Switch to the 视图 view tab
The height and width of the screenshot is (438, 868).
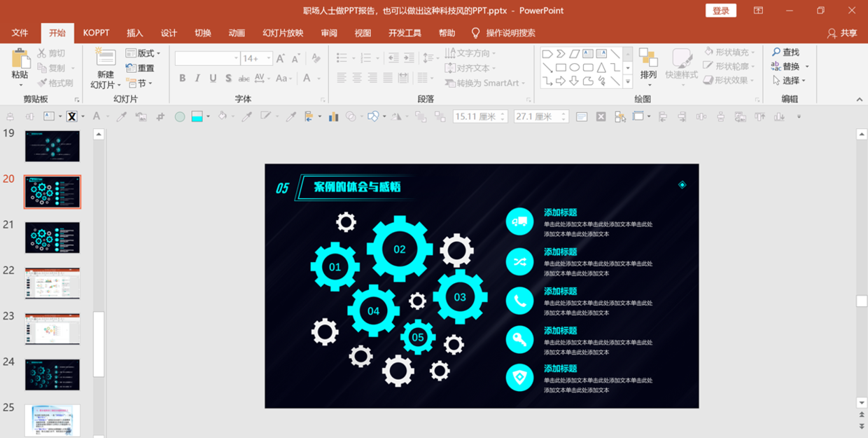tap(363, 33)
